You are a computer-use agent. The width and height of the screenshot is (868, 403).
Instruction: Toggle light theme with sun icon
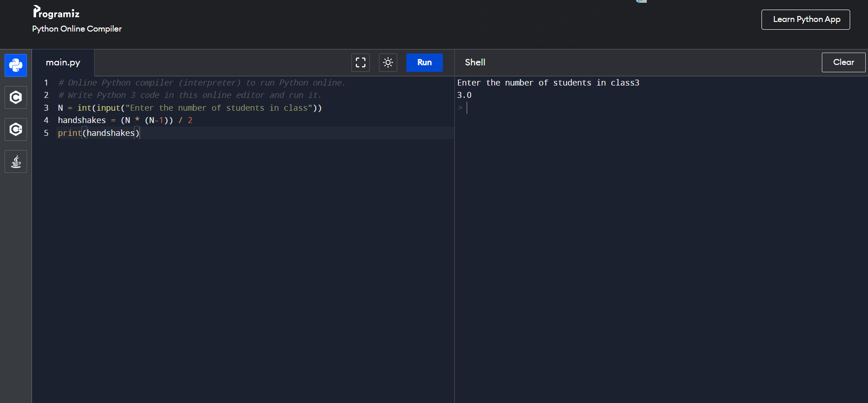click(x=388, y=63)
